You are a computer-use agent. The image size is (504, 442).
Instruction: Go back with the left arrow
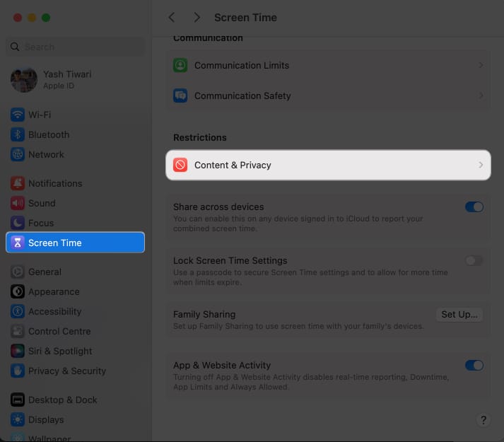(x=172, y=18)
